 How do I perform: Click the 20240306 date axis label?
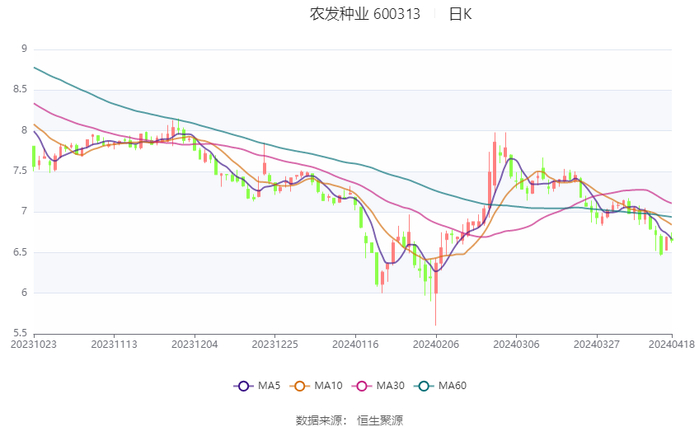click(x=516, y=342)
